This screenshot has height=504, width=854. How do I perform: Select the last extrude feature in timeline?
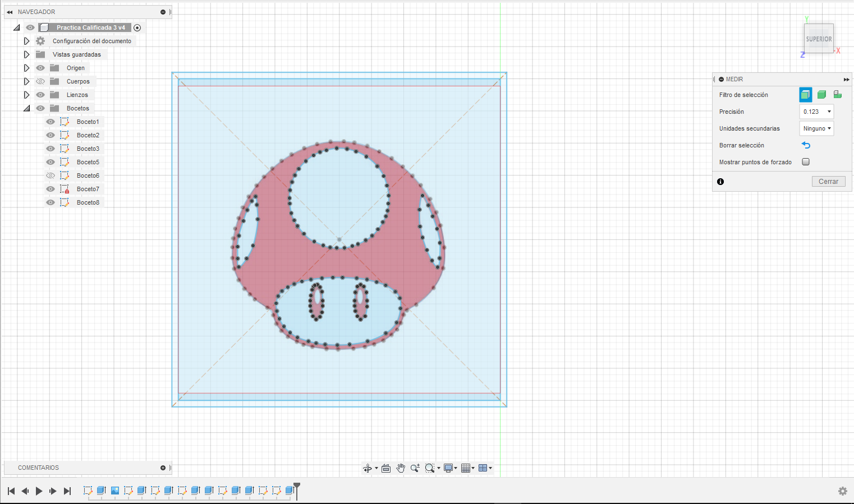[290, 491]
